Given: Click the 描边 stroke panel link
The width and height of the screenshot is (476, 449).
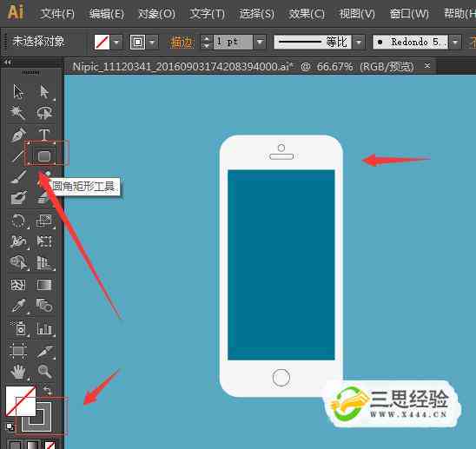Looking at the screenshot, I should [182, 42].
